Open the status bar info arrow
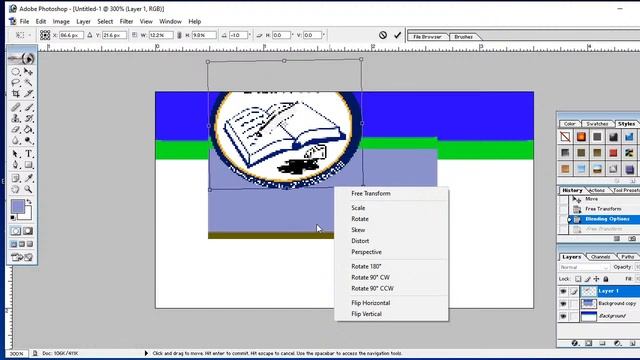Image resolution: width=640 pixels, height=360 pixels. (146, 353)
